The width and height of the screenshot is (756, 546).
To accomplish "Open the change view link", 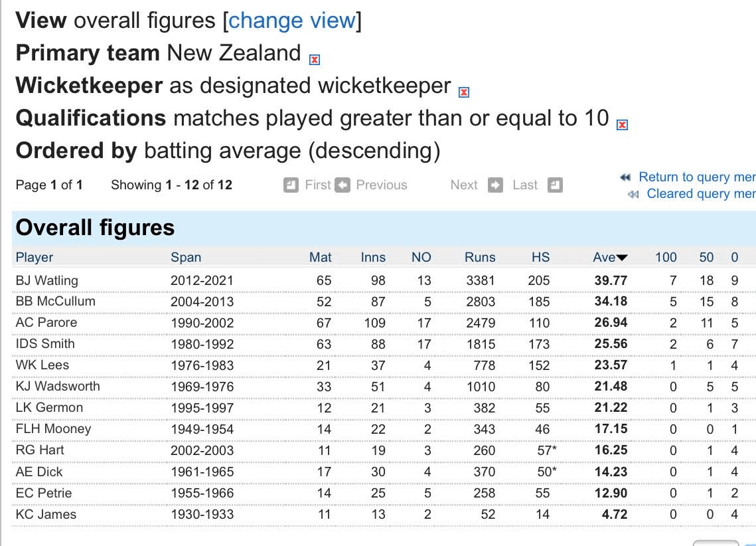I will pyautogui.click(x=291, y=21).
